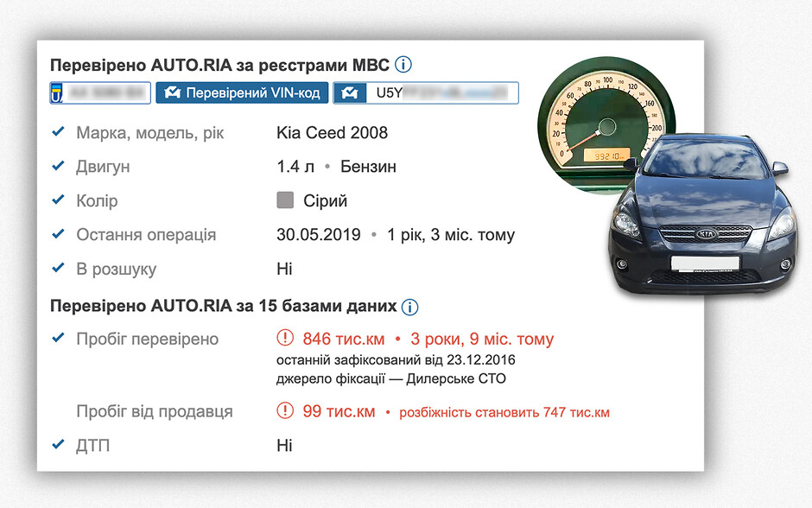This screenshot has width=812, height=508.
Task: Click info icon next to 15 базами даних
Action: click(410, 307)
